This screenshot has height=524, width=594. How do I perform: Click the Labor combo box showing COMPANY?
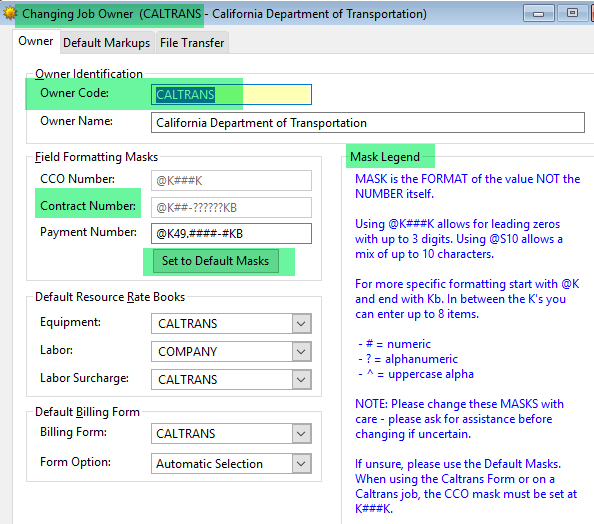231,352
